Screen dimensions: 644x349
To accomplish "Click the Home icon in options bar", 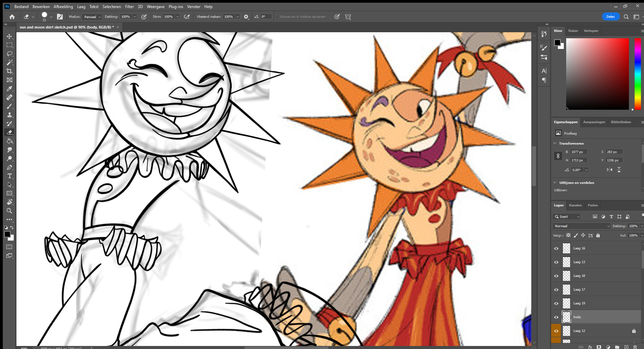I will (x=12, y=17).
